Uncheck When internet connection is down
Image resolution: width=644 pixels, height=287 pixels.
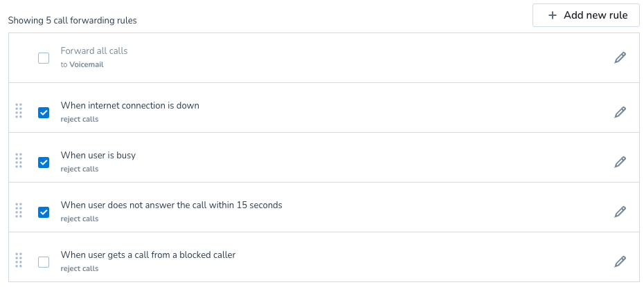point(44,112)
